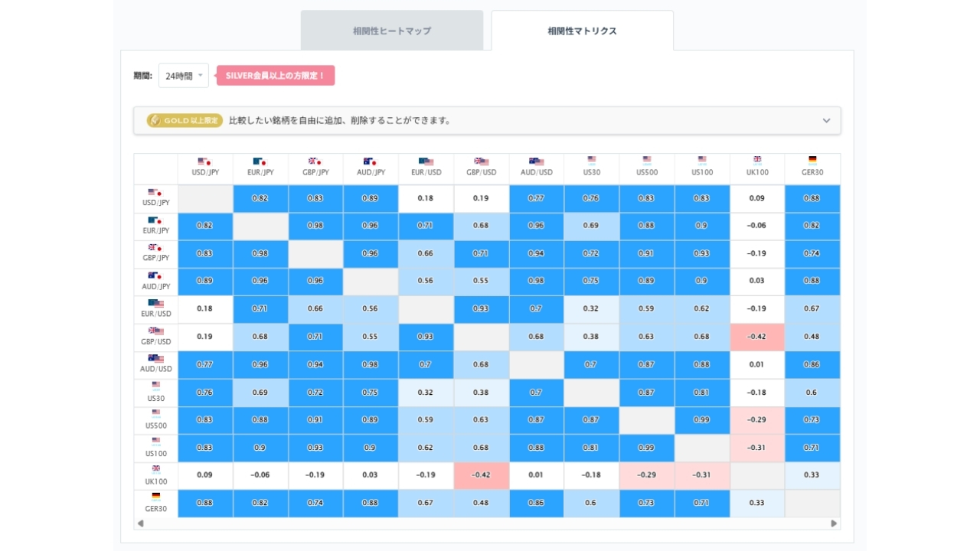Click the left arrow of horizontal scrollbar
980x551 pixels.
[140, 523]
